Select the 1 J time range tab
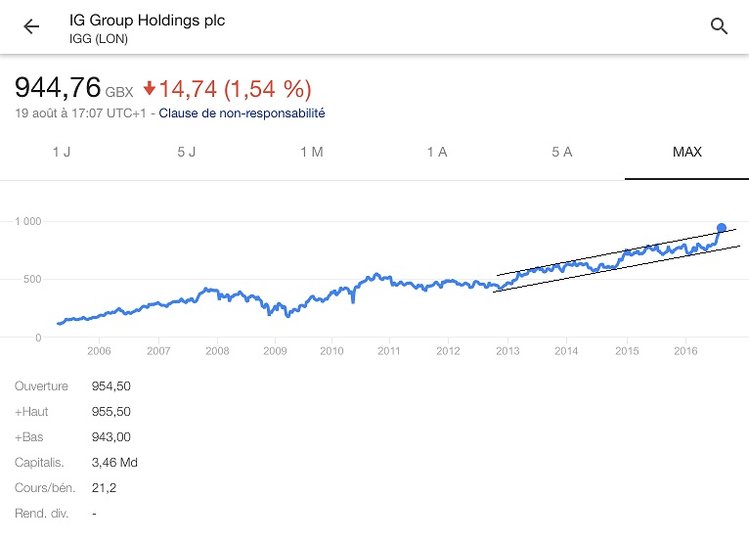This screenshot has height=542, width=749. click(x=62, y=152)
